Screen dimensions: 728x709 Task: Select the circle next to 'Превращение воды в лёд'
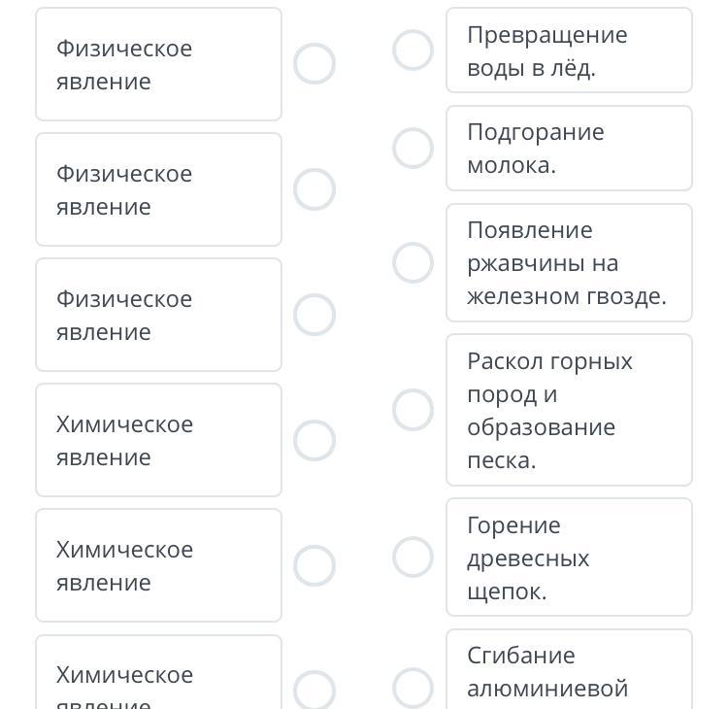pos(413,51)
